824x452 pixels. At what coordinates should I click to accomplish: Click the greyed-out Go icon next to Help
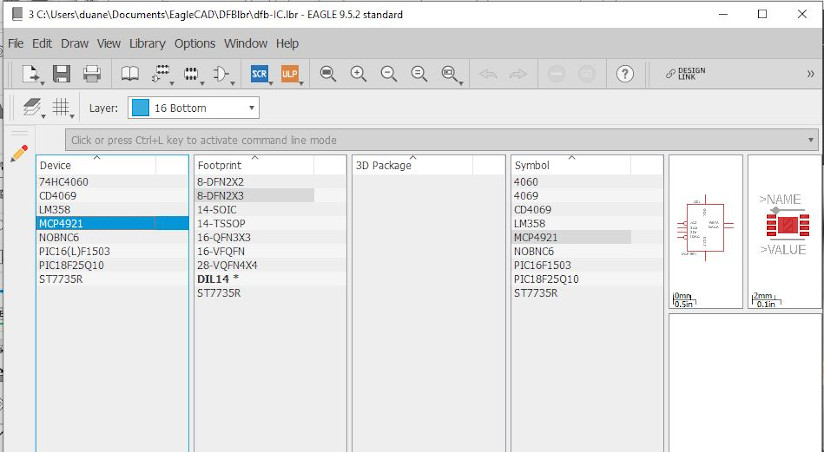586,74
